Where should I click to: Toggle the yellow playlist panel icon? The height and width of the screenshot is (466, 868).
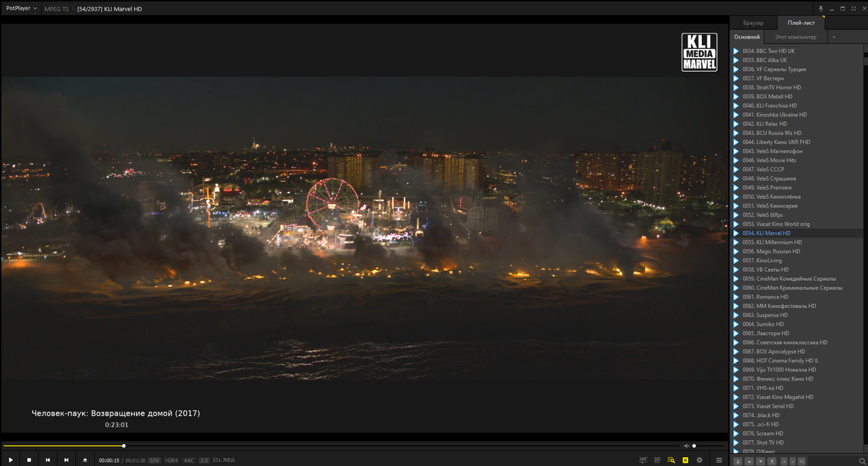tap(686, 460)
